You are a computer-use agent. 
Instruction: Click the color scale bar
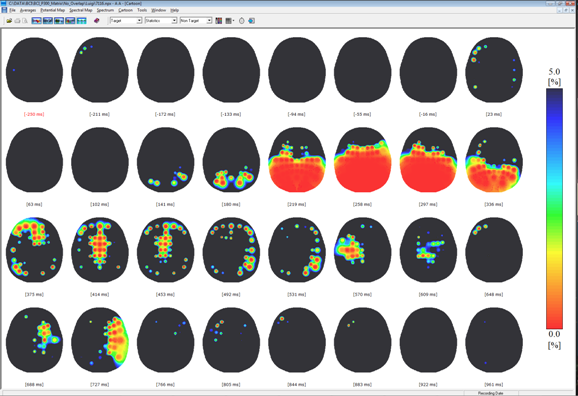point(554,208)
